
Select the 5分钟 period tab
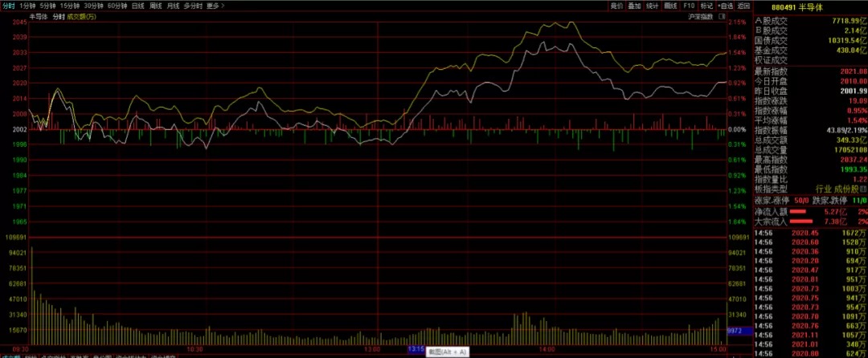point(48,6)
